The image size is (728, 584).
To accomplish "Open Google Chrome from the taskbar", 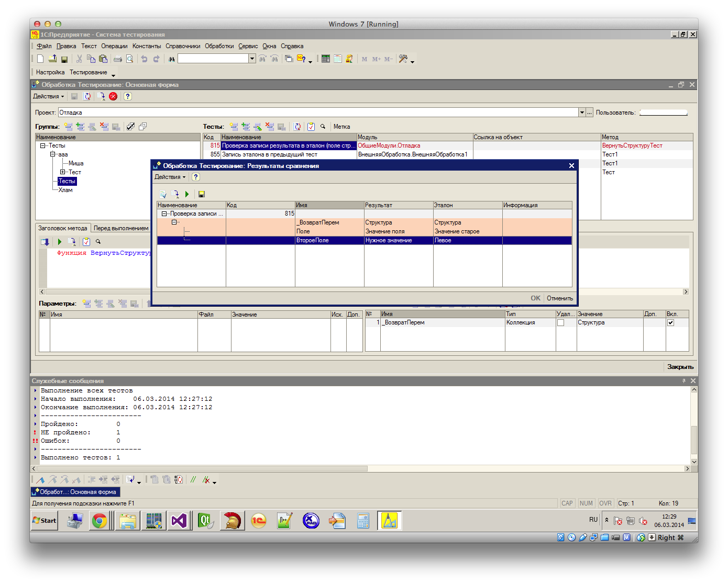I will click(x=100, y=521).
